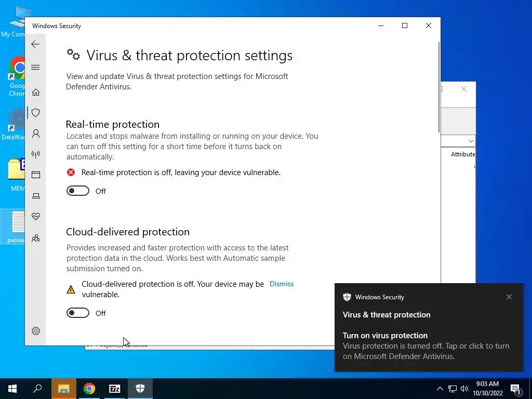This screenshot has width=532, height=399.
Task: Show hidden system tray icons
Action: tap(440, 389)
